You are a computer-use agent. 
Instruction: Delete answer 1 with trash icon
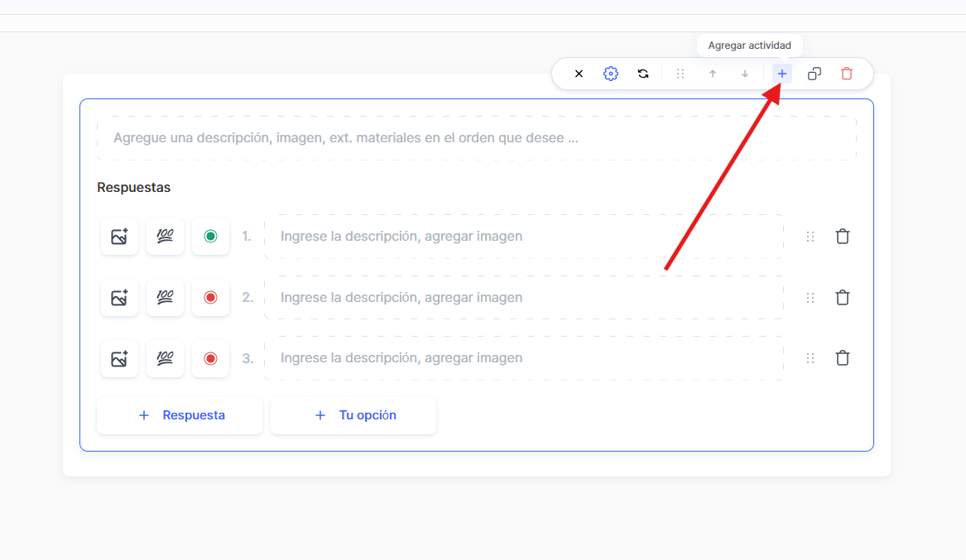(843, 237)
